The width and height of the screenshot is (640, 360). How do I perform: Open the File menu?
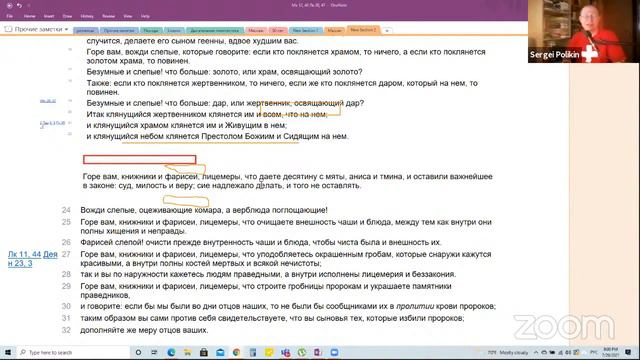click(10, 16)
